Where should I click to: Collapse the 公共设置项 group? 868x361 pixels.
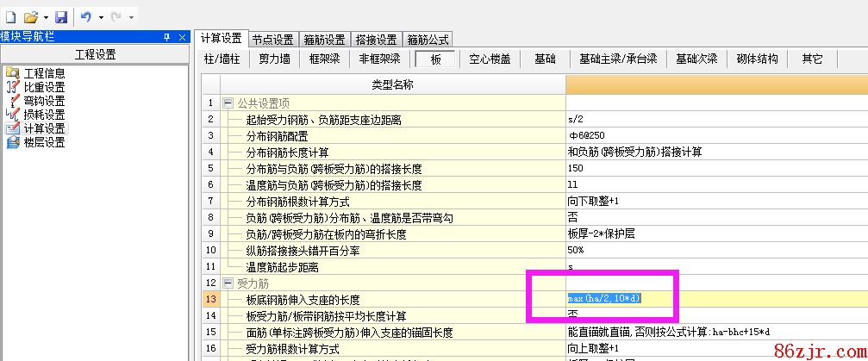pos(228,103)
